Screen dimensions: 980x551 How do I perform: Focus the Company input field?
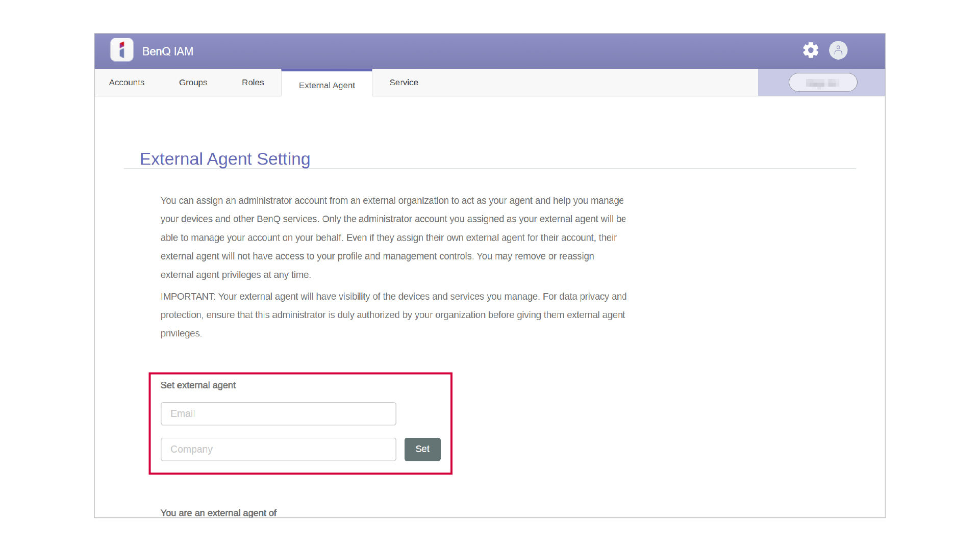[278, 450]
